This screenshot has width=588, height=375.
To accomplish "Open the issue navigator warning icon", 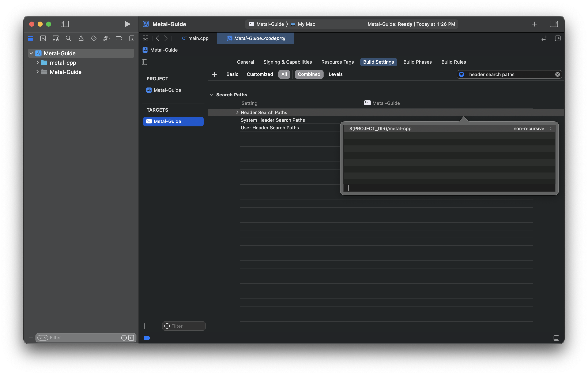I will click(x=81, y=38).
